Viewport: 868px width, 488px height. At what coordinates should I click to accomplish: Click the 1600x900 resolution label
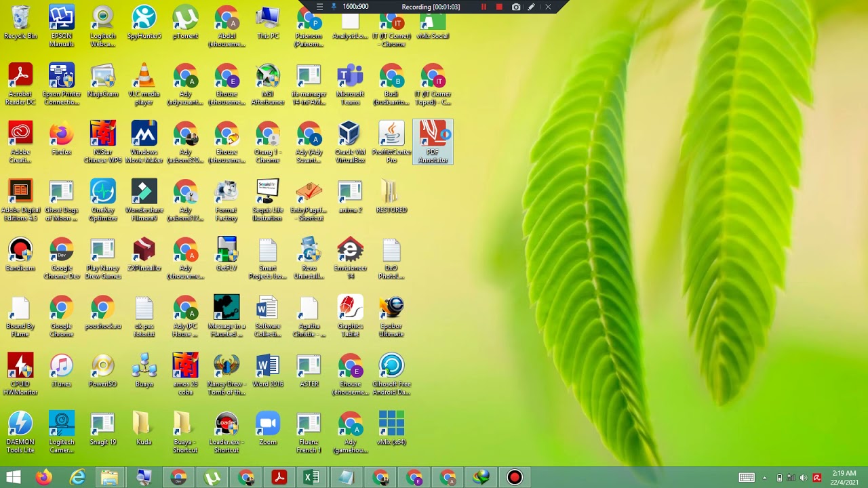point(356,7)
